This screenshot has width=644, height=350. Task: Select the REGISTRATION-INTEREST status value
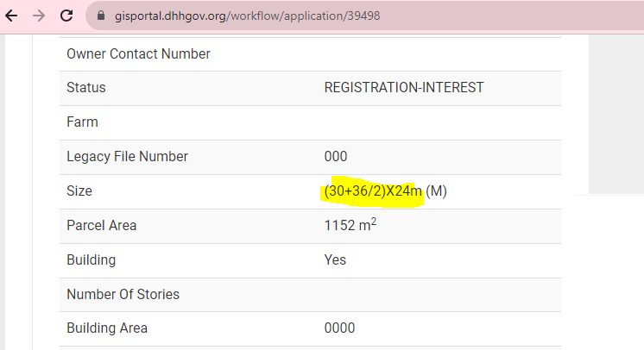coord(404,87)
